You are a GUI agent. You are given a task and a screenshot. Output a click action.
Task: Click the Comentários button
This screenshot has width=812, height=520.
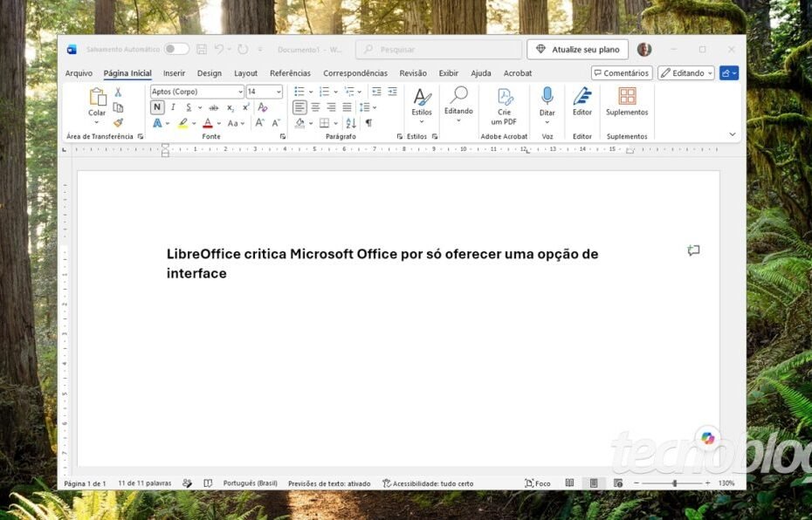(x=622, y=73)
